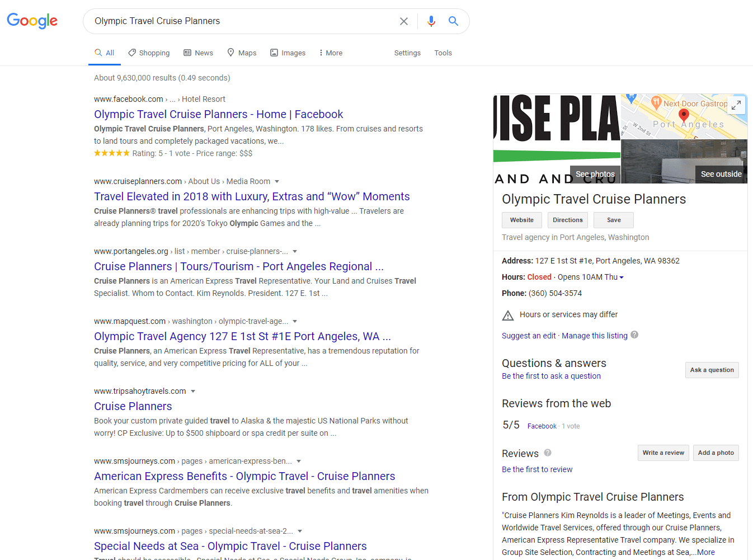Switch to the Maps tab
Image resolution: width=753 pixels, height=560 pixels.
242,53
